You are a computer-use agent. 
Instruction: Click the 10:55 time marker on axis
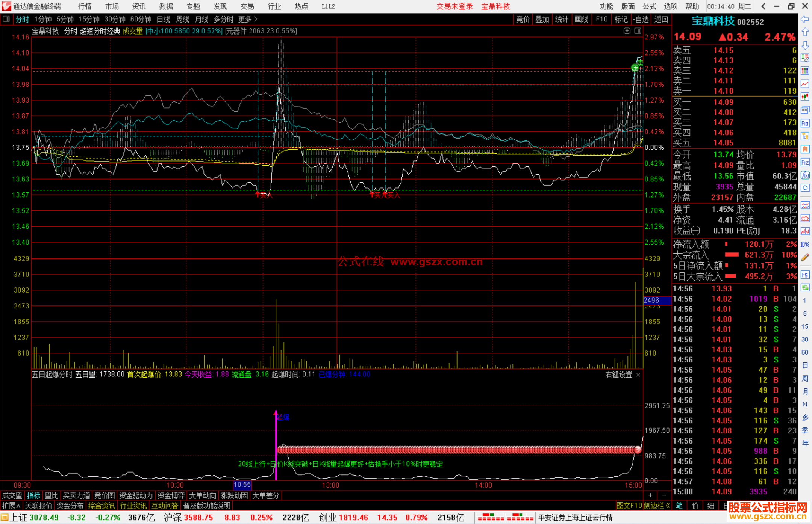point(242,485)
